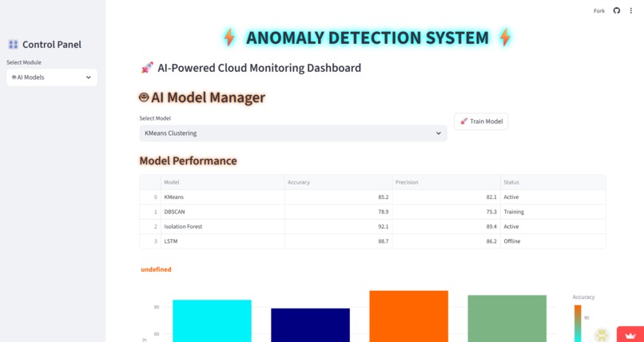Click the robot icon beside AI Model Manager
This screenshot has width=644, height=342.
[144, 97]
